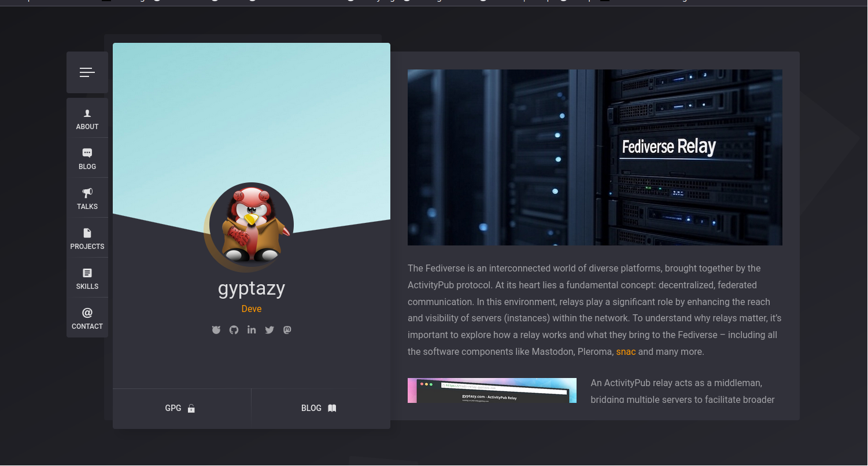Click the BLOG button on profile card
The height and width of the screenshot is (466, 868).
point(321,408)
